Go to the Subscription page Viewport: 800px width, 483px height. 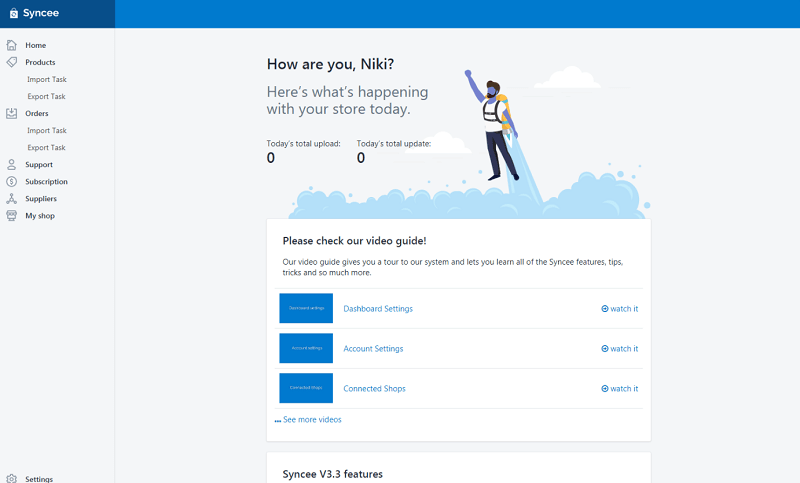(x=46, y=182)
